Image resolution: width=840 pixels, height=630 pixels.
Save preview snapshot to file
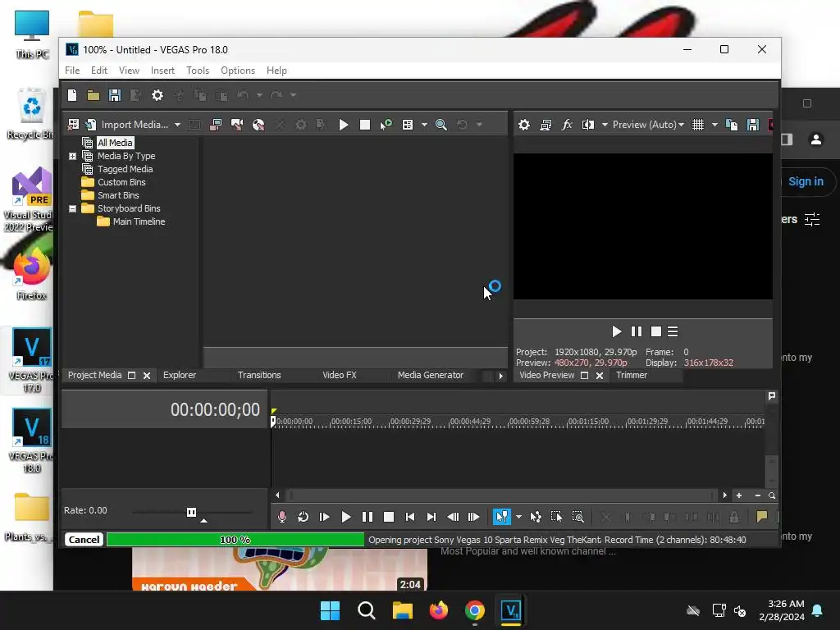coord(753,125)
